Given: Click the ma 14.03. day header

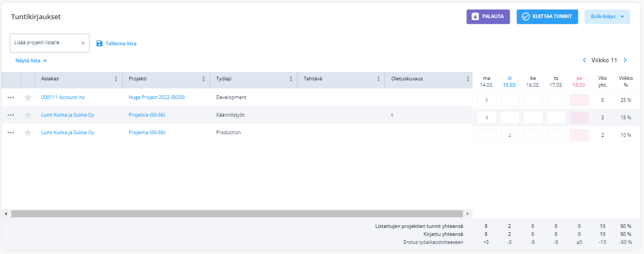Looking at the screenshot, I should pyautogui.click(x=486, y=81).
